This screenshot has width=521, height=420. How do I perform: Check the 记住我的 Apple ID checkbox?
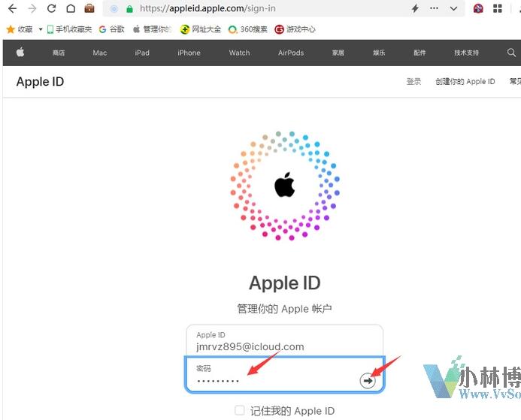(x=240, y=410)
